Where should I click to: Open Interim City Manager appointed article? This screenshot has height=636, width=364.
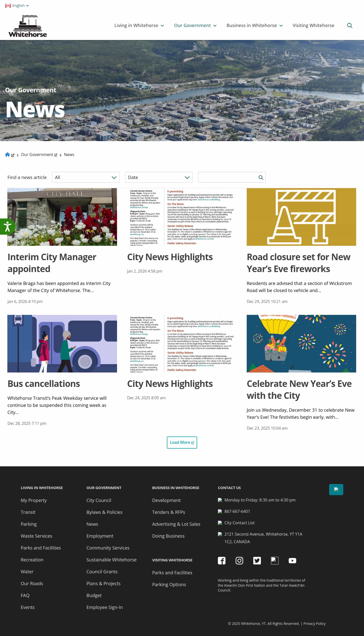point(52,263)
